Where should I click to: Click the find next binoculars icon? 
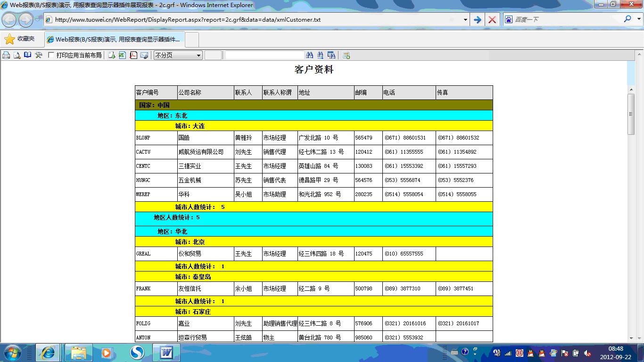(321, 55)
